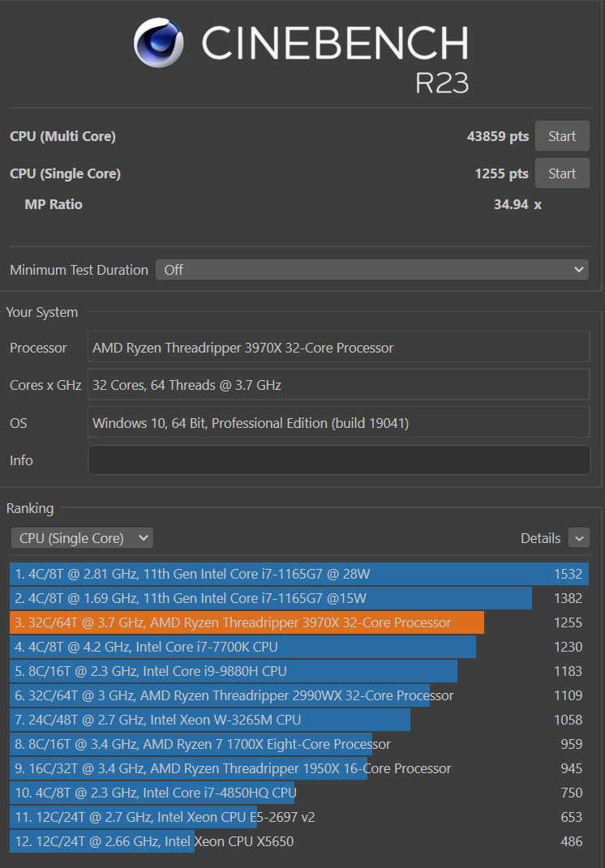Start the CPU Single Core test
This screenshot has width=605, height=868.
tap(561, 173)
